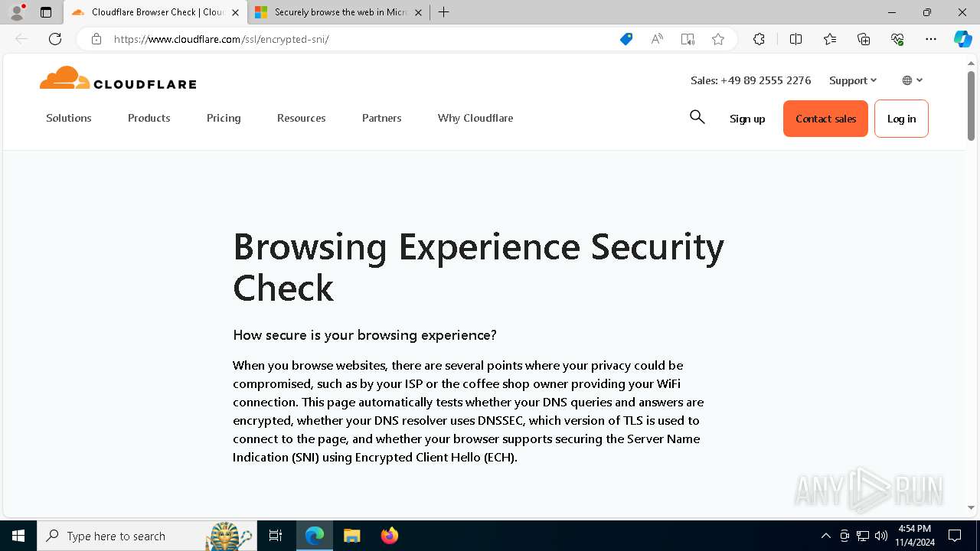View site information lock icon
The height and width of the screenshot is (551, 980).
tap(96, 39)
